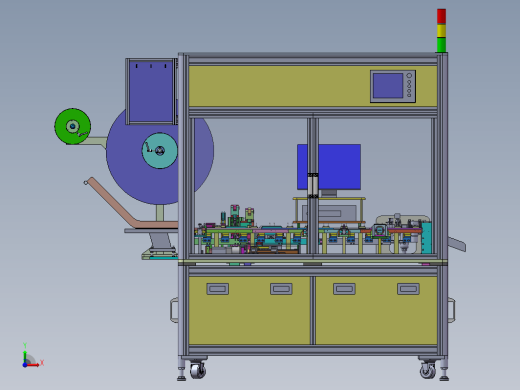Select the green reel on the far left
Image resolution: width=520 pixels, height=390 pixels.
tap(73, 126)
